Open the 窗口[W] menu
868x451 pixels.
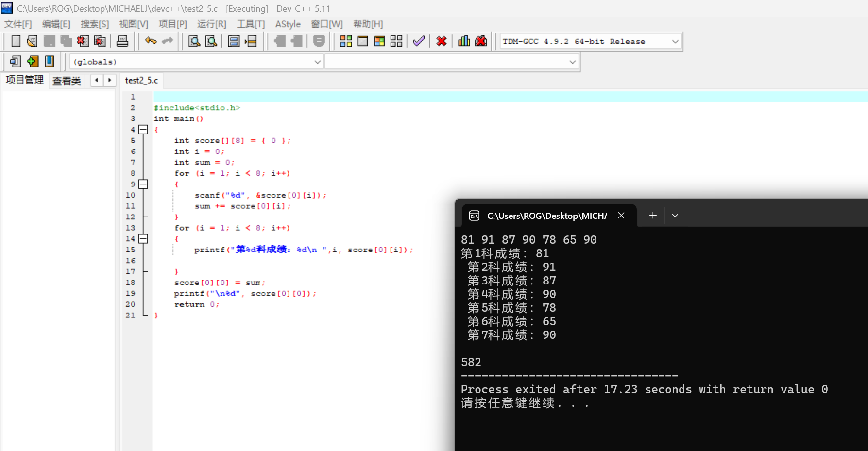[x=327, y=24]
